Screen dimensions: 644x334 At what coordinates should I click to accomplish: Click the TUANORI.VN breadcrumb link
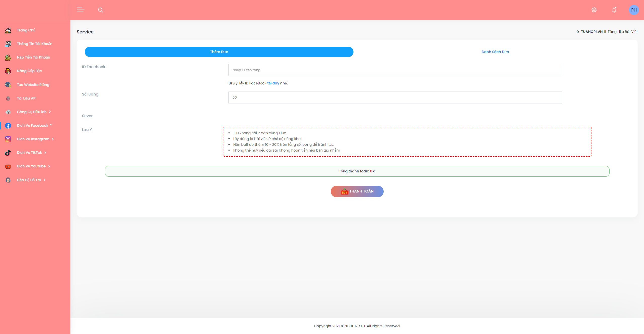pos(592,32)
